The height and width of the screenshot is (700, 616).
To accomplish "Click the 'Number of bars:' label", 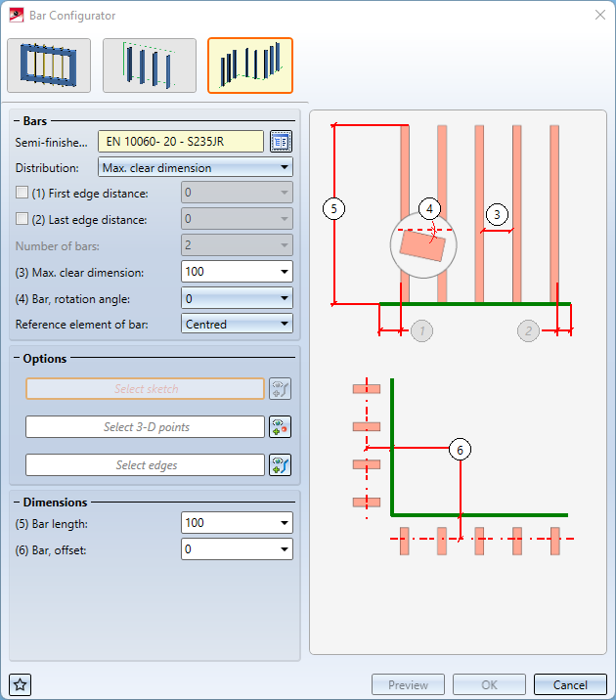I will coord(58,246).
